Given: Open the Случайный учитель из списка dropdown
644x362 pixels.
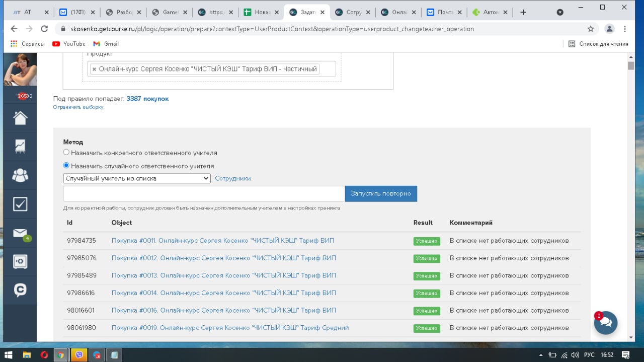Looking at the screenshot, I should click(x=137, y=178).
